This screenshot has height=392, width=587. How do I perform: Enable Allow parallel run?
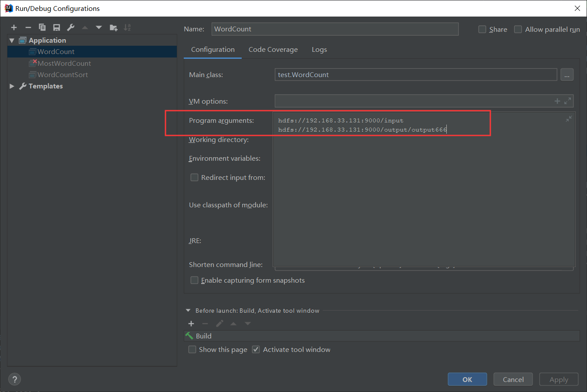pos(518,29)
